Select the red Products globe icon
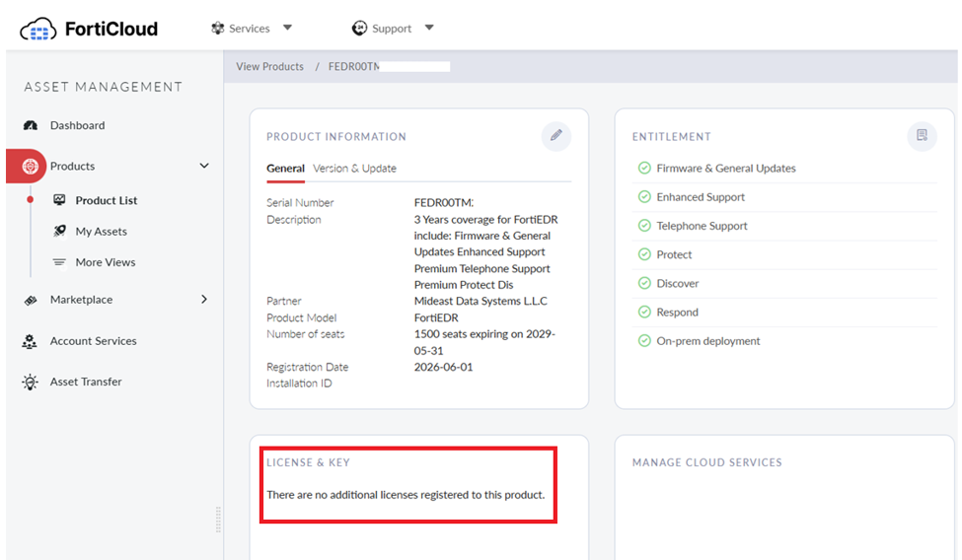Image resolution: width=962 pixels, height=560 pixels. coord(30,167)
